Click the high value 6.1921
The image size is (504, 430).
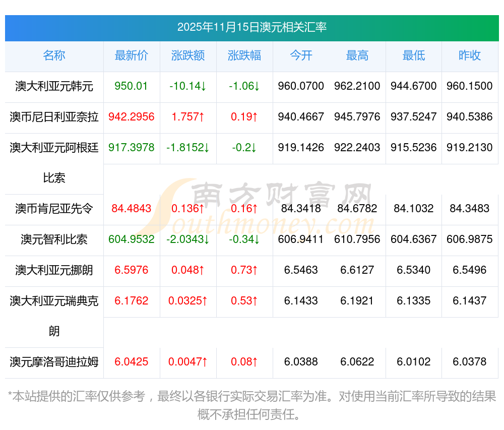coord(357,301)
